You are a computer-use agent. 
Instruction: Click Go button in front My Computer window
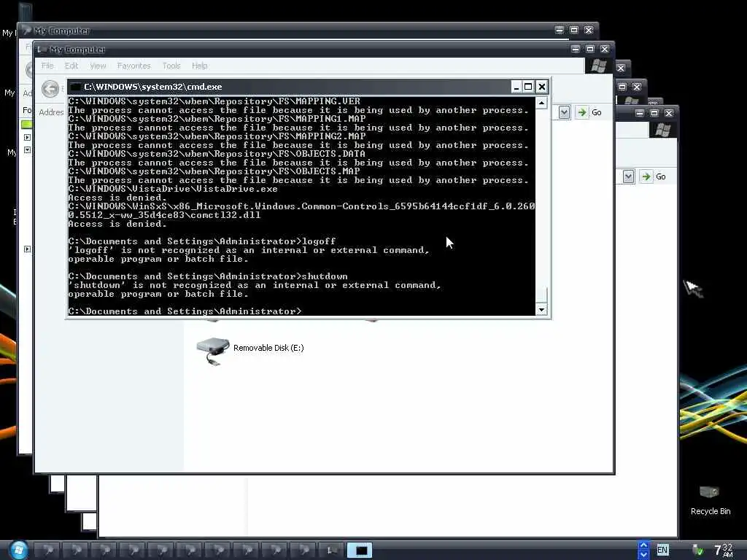[589, 112]
